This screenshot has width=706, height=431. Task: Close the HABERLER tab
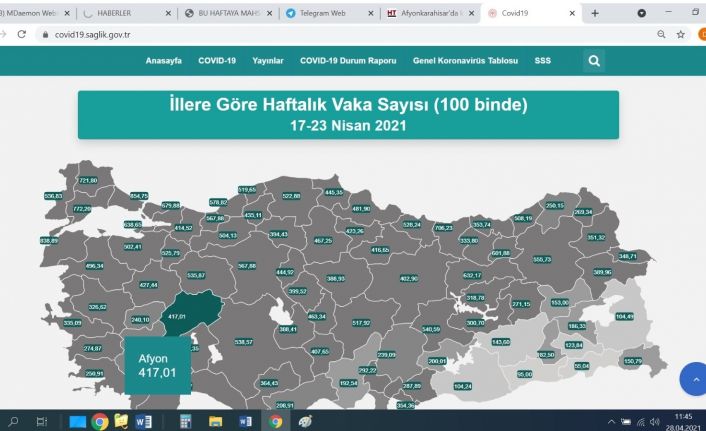coord(168,14)
